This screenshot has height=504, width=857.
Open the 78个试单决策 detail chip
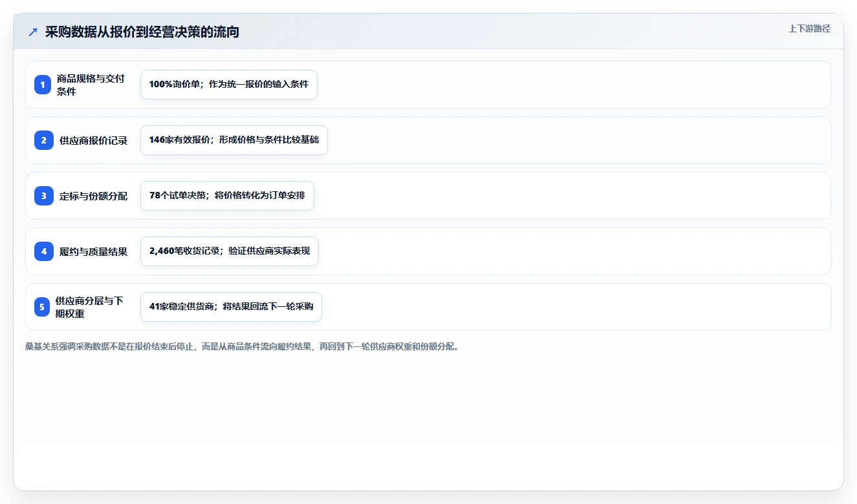click(227, 196)
